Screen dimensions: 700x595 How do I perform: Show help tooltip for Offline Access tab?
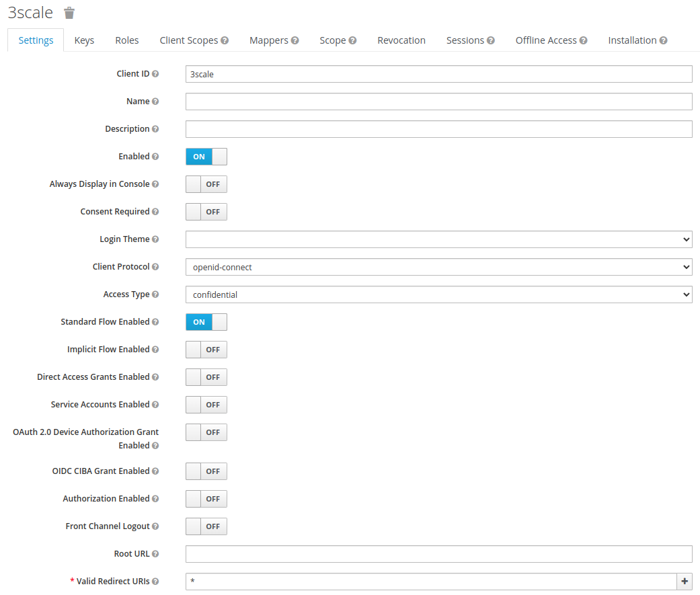pos(584,40)
